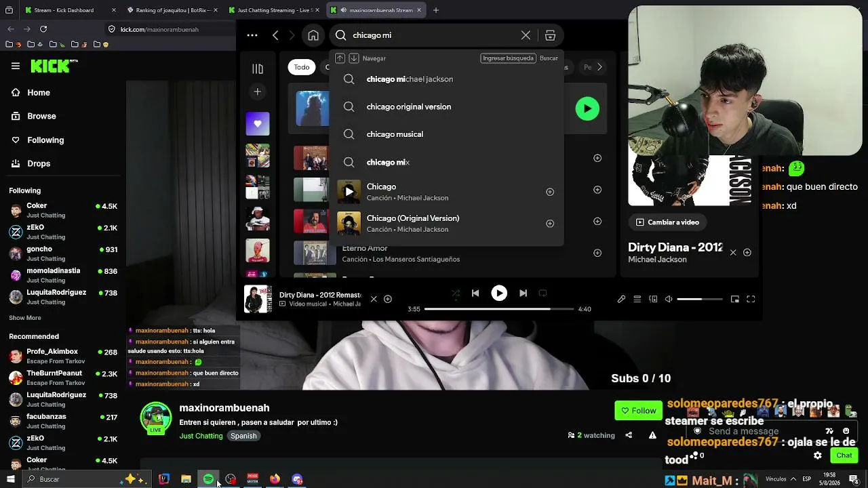Open the Liked Songs playlist thumbnail
Screen dimensions: 868x488
258,124
